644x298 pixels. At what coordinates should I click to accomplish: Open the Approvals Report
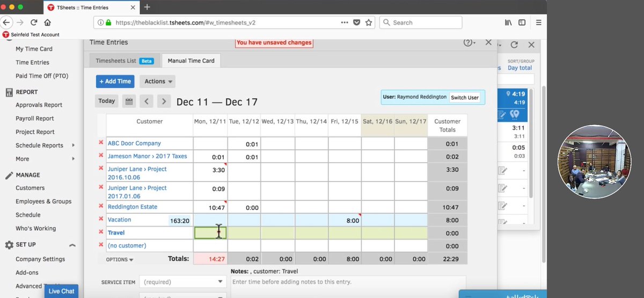(39, 105)
